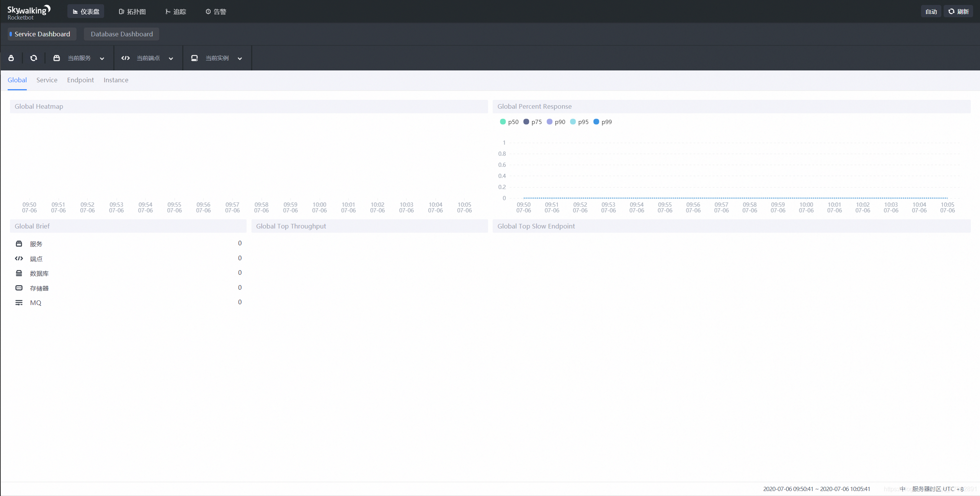The width and height of the screenshot is (980, 496).
Task: Click the MQ label in Global Brief
Action: click(x=36, y=303)
